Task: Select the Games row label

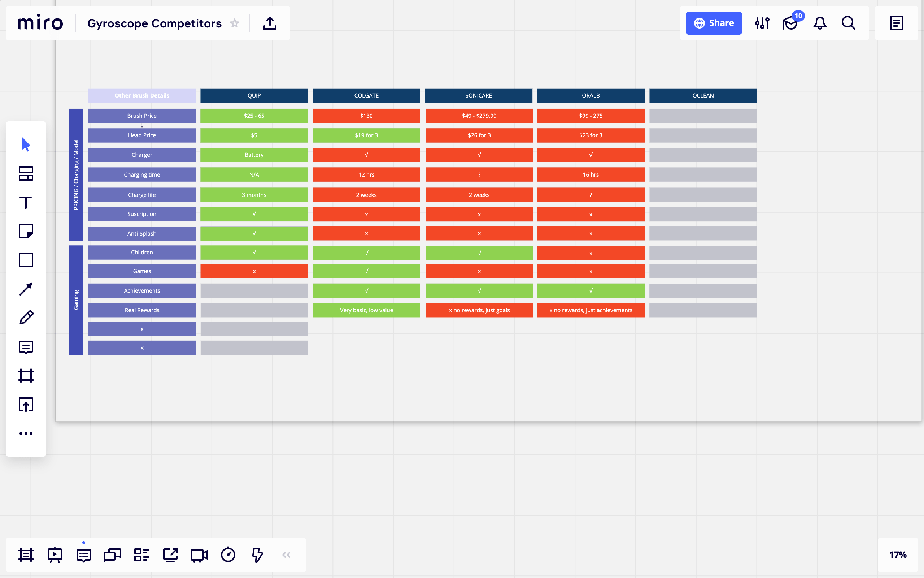Action: coord(141,271)
